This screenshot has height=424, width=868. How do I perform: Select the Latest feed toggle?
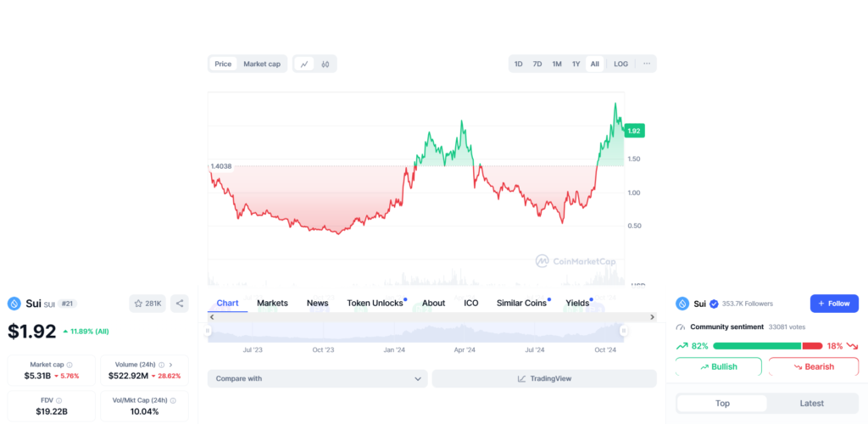tap(812, 404)
